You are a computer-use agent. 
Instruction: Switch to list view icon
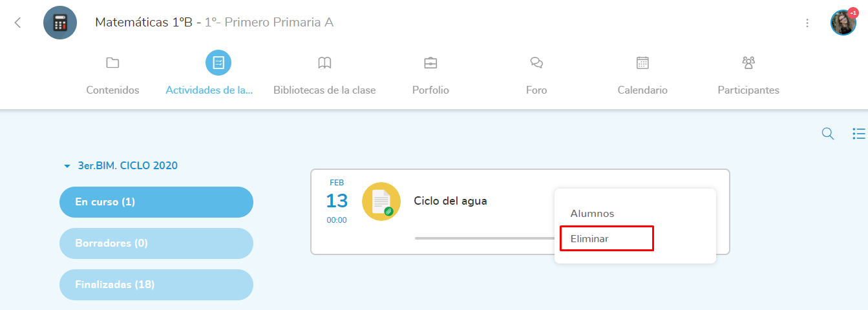858,134
